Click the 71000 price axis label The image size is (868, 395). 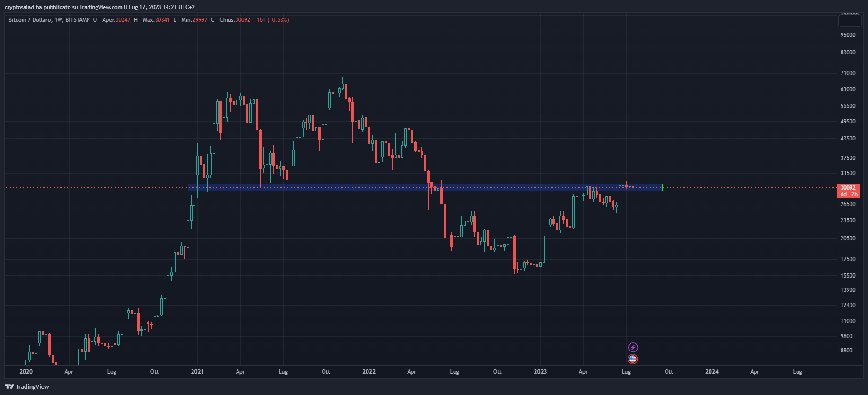(848, 73)
